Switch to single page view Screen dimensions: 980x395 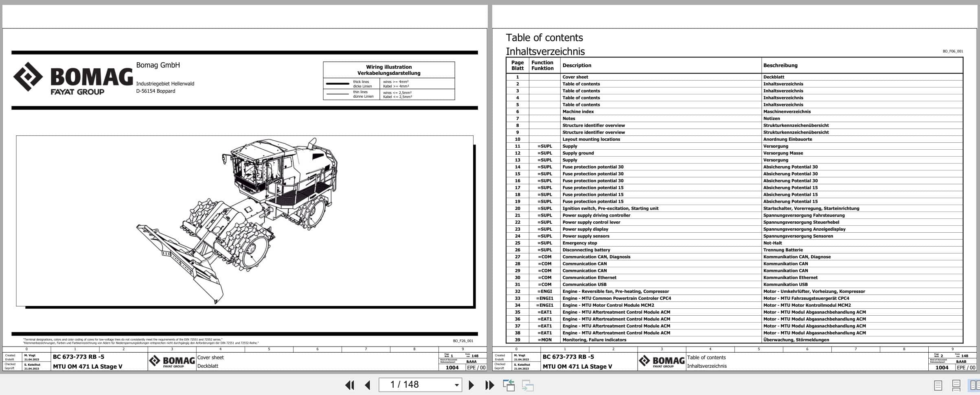tap(938, 385)
